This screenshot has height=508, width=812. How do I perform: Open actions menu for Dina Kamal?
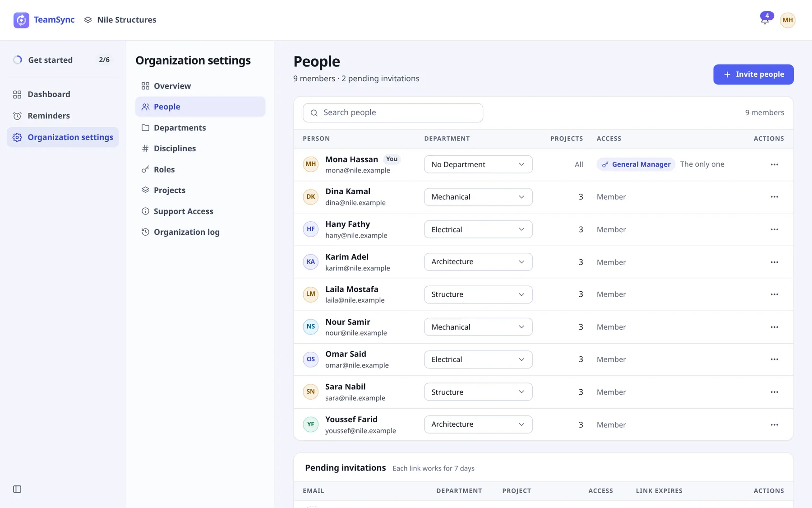775,197
